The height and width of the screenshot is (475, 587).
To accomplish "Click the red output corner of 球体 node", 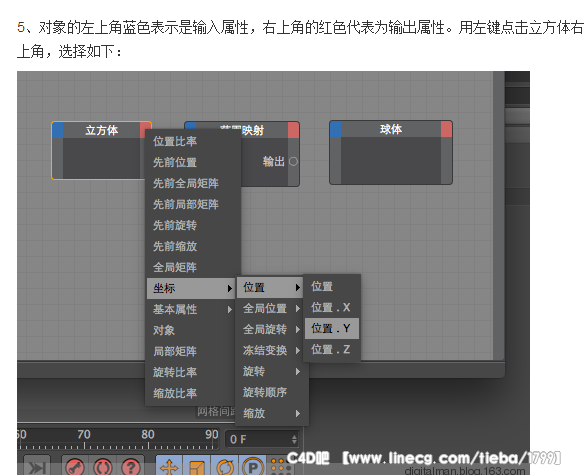I will click(x=446, y=129).
